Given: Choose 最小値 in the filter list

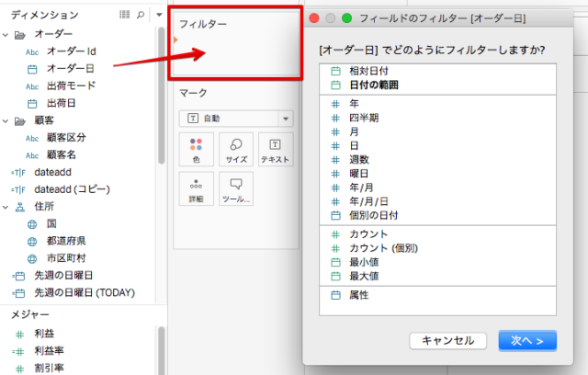Looking at the screenshot, I should (437, 262).
